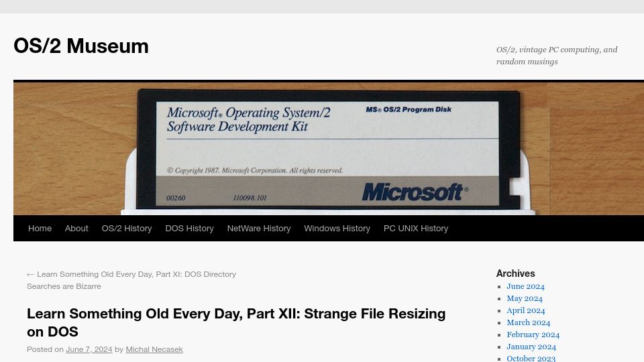Go to previous post about DOS Directory Searches
The width and height of the screenshot is (644, 362).
[x=131, y=280]
